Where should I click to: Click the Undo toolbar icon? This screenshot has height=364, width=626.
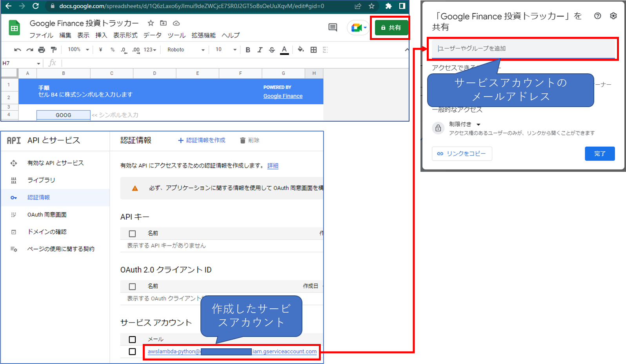click(x=17, y=50)
